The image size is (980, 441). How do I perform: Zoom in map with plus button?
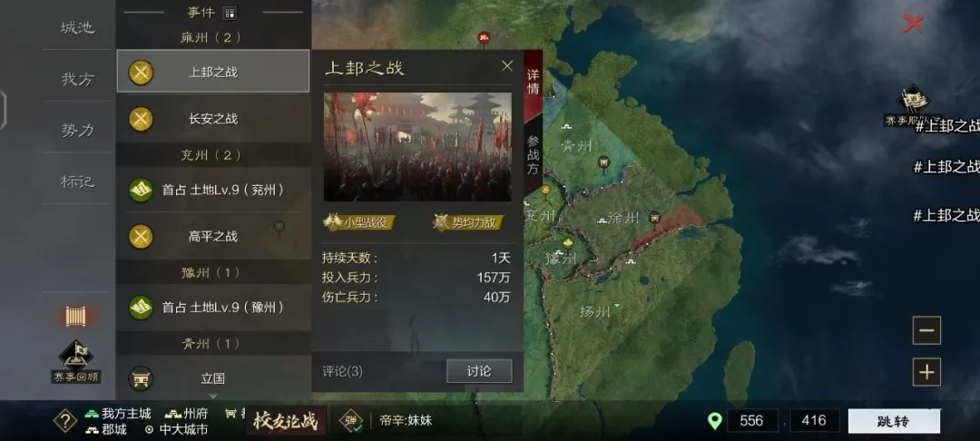(x=926, y=372)
